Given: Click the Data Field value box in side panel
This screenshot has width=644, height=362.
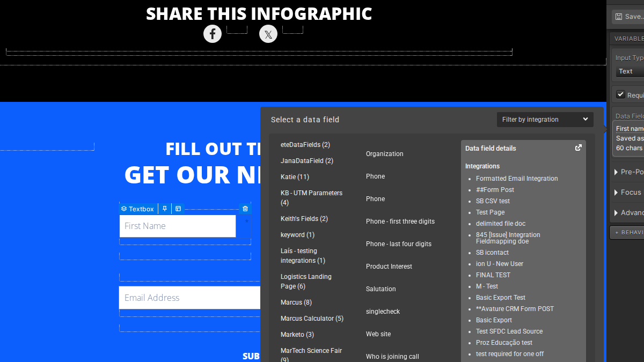Looking at the screenshot, I should [x=628, y=138].
